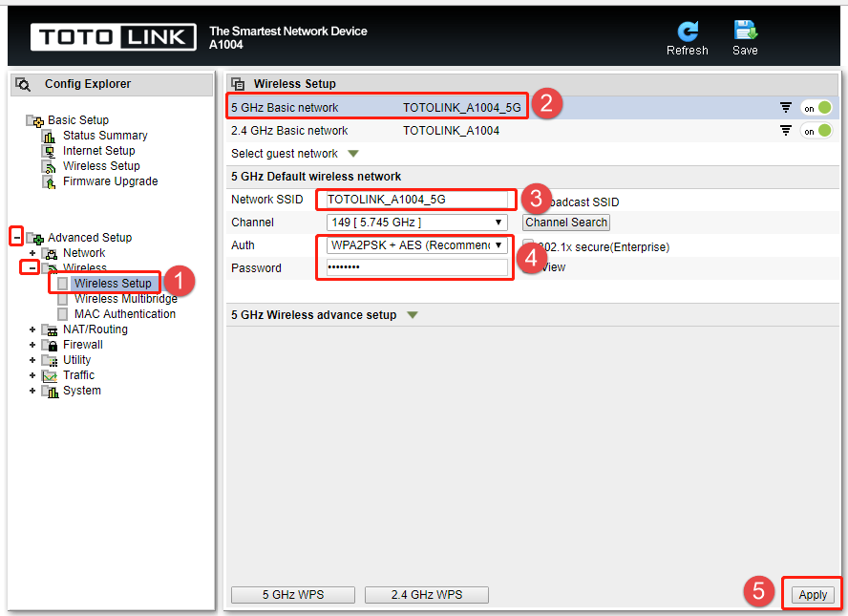Viewport: 848px width, 616px height.
Task: Click the MAC Authentication page icon
Action: tap(63, 314)
